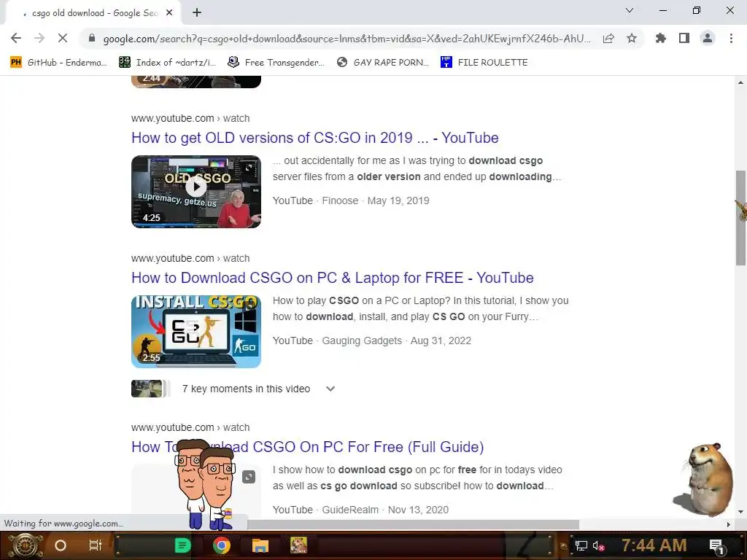Click the horizontal scrollbar thumb
747x560 pixels.
[x=413, y=524]
